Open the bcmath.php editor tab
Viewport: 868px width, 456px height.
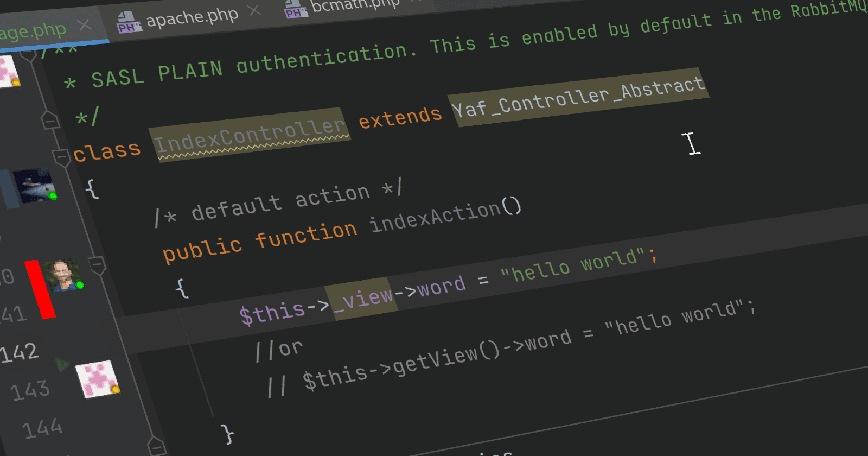(x=355, y=5)
